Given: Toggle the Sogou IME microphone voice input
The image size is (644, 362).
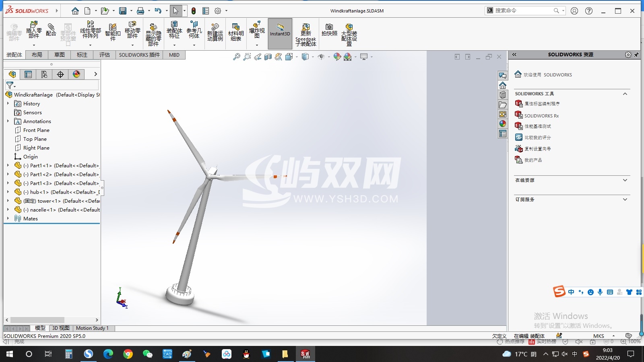Looking at the screenshot, I should pyautogui.click(x=600, y=292).
